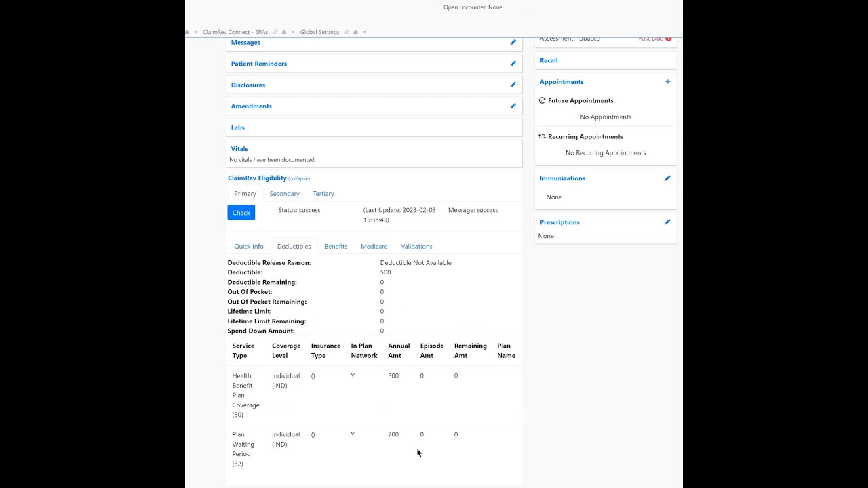Click the Service Type column header
868x488 pixels.
243,350
